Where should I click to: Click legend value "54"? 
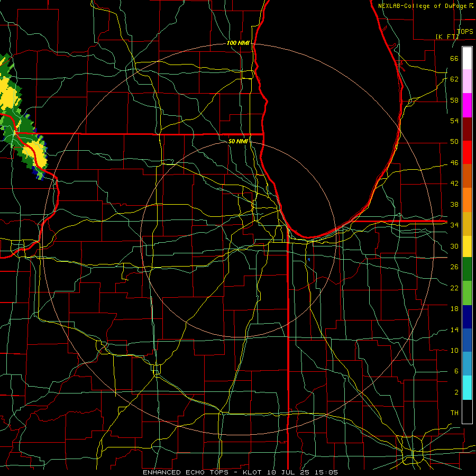click(x=454, y=121)
